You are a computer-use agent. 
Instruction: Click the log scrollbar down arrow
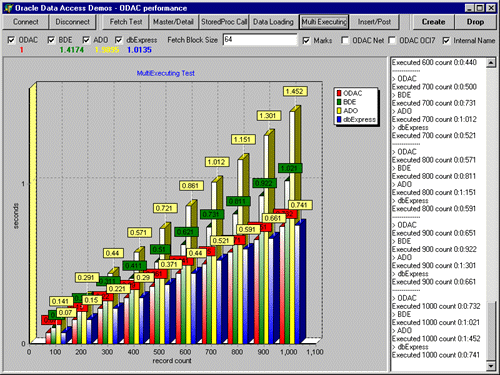[x=491, y=366]
